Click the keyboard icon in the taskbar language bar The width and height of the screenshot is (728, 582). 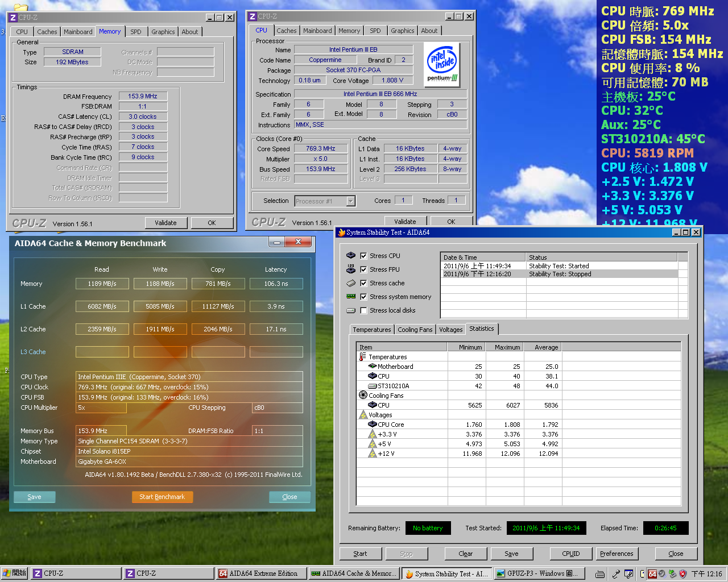600,574
